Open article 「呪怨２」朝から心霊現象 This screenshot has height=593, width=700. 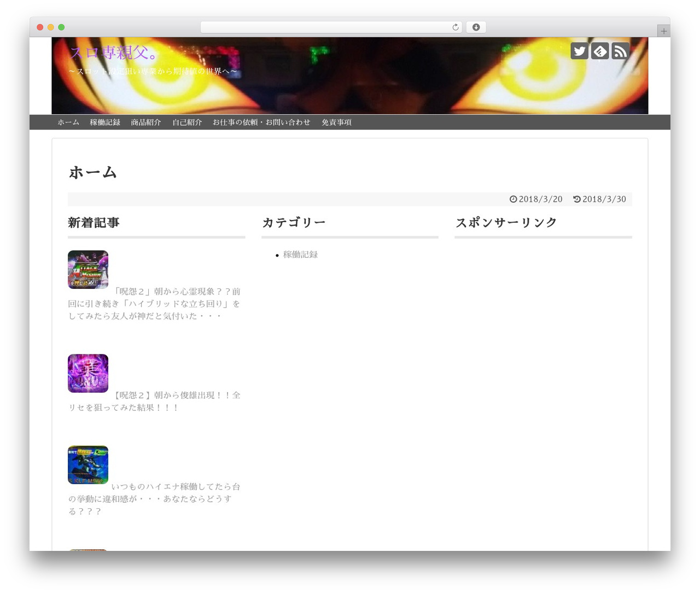click(154, 304)
